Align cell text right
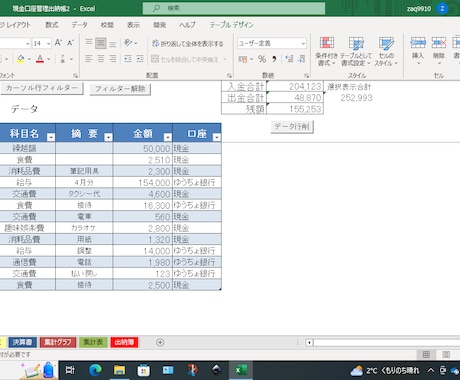Image resolution: width=460 pixels, height=380 pixels. (x=113, y=59)
